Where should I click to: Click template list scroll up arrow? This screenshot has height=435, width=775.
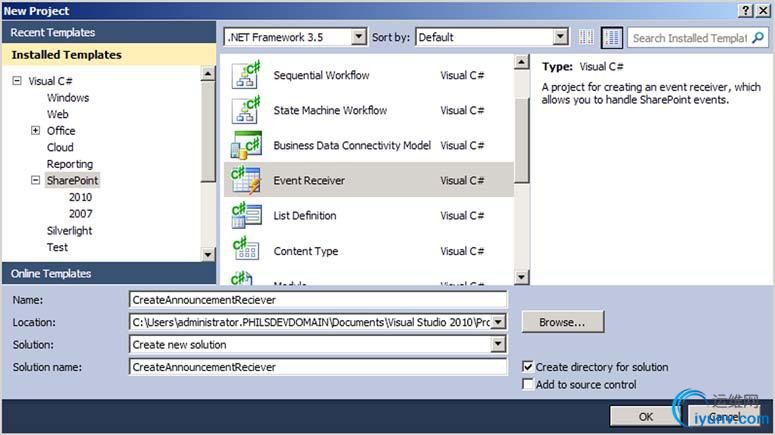point(521,62)
